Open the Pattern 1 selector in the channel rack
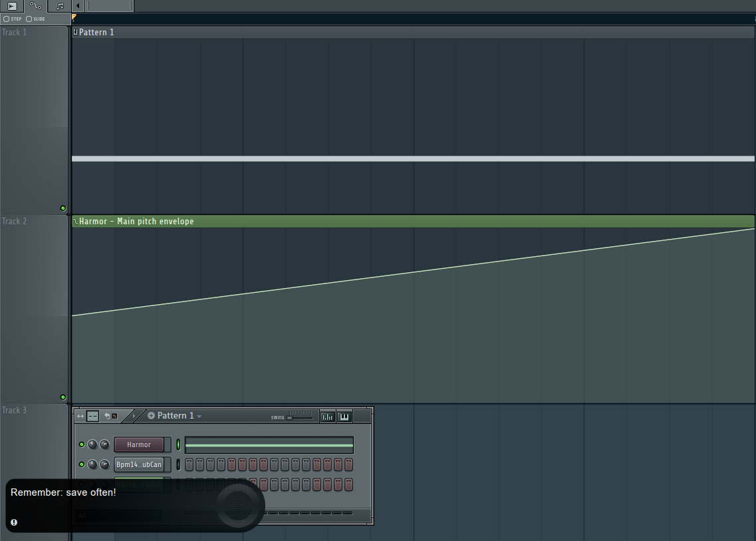756x541 pixels. coord(176,415)
